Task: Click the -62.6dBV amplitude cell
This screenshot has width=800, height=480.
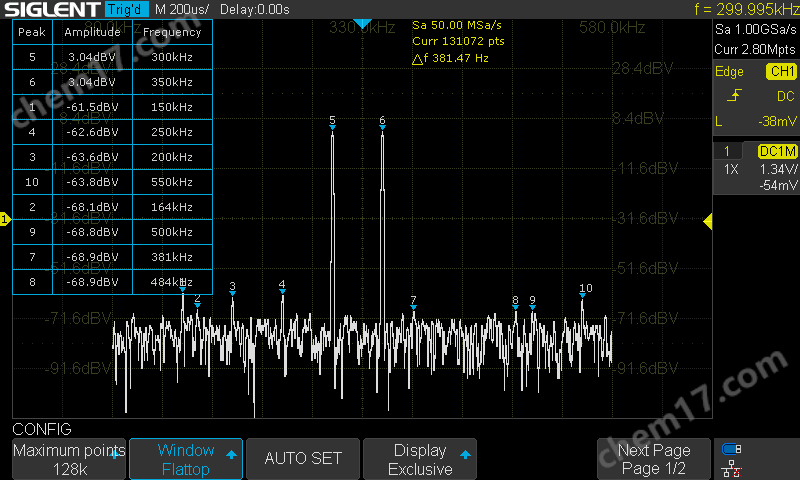Action: (92, 132)
